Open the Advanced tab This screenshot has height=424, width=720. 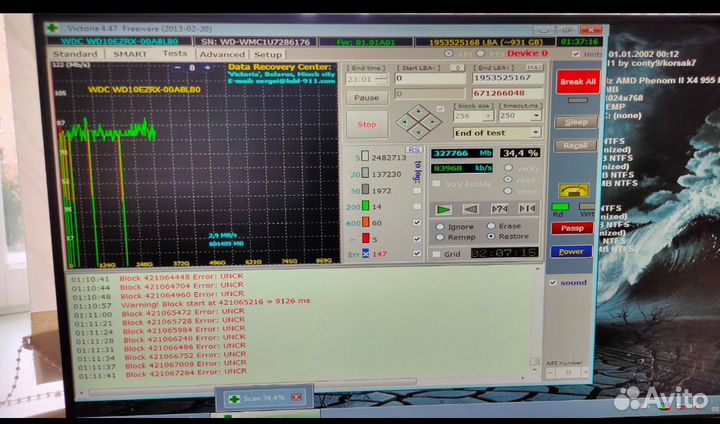[221, 54]
